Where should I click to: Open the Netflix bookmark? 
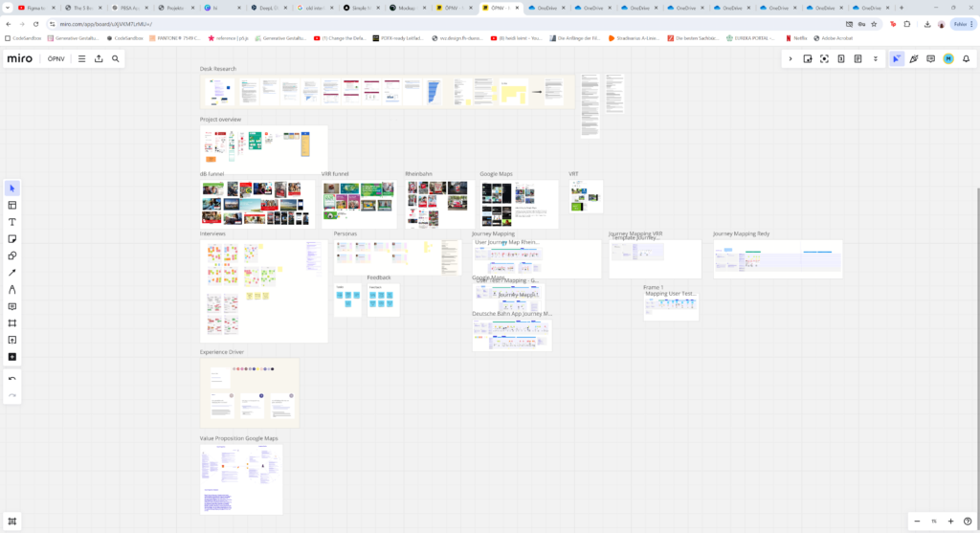coord(796,38)
